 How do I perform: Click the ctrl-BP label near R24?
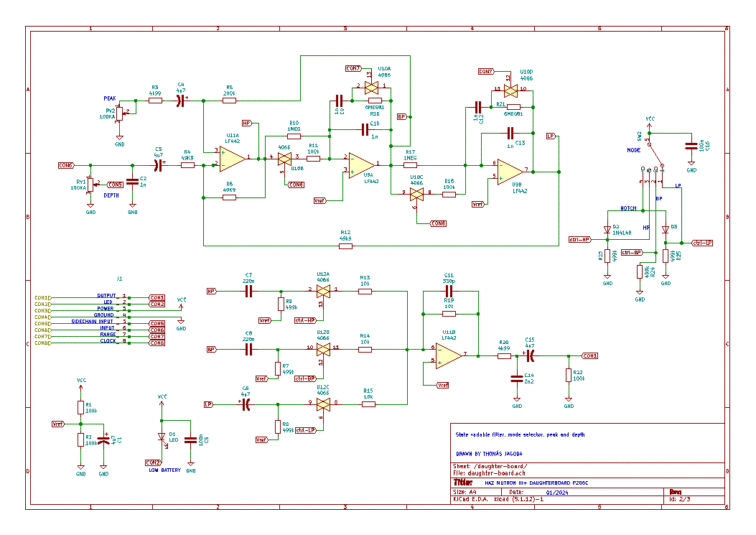[632, 252]
